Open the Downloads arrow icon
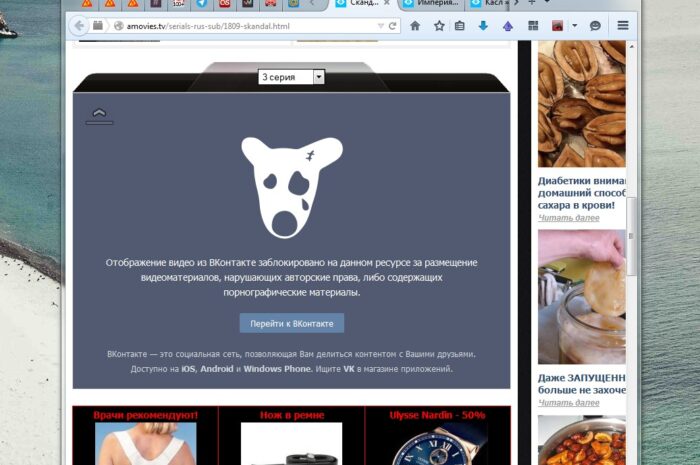Screen dimensions: 700x465 click(483, 25)
